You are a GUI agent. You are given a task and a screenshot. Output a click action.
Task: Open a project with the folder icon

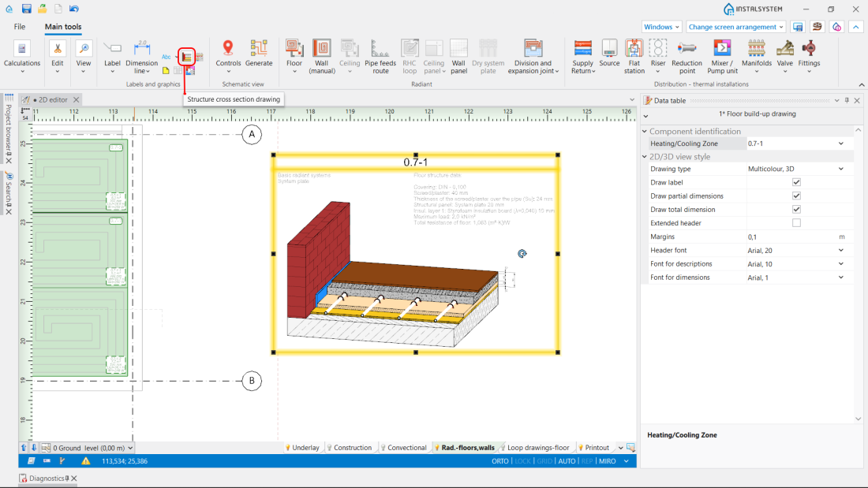click(42, 9)
